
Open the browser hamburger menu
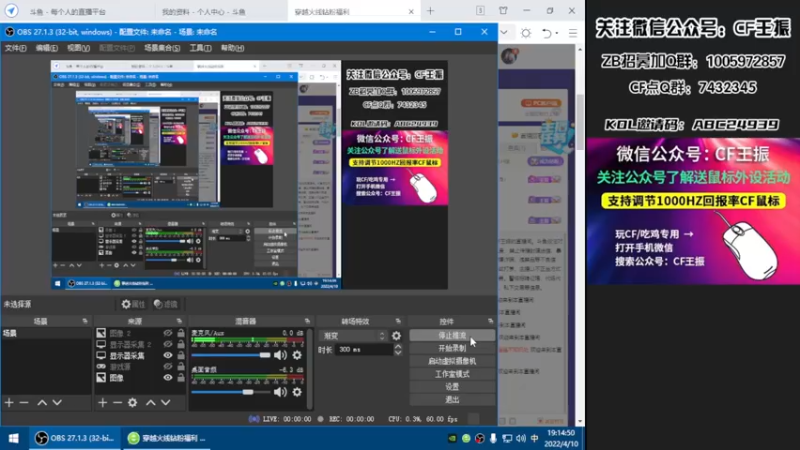[573, 33]
